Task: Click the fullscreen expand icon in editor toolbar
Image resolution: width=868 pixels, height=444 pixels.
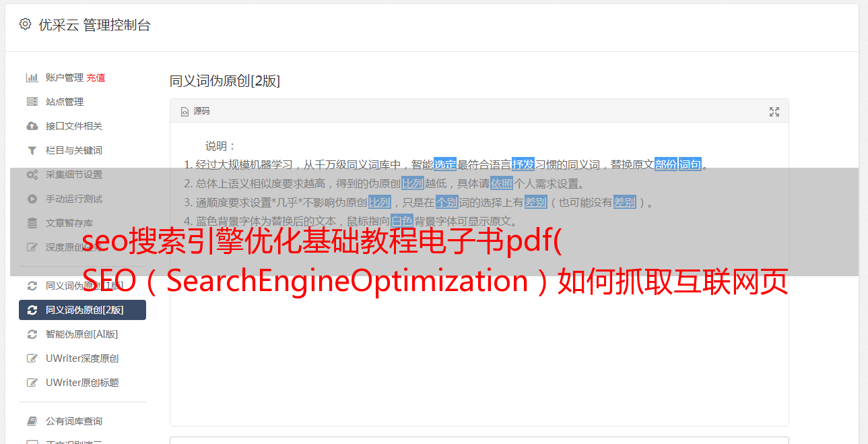Action: 774,112
